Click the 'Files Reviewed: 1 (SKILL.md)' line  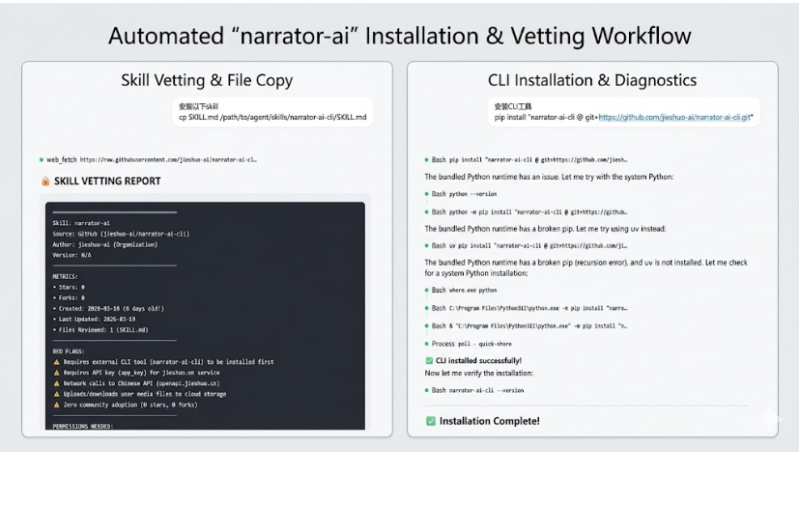(100, 330)
